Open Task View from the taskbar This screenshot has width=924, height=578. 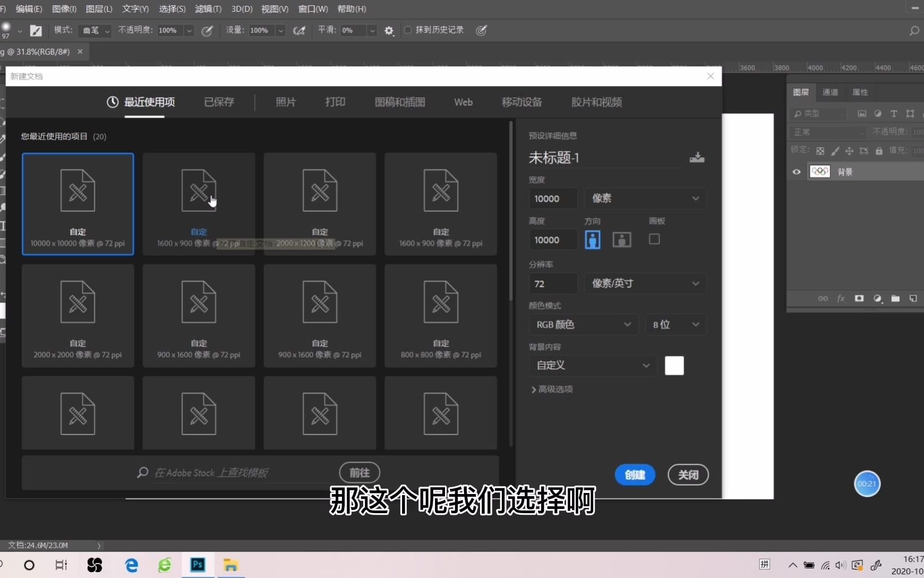pyautogui.click(x=61, y=565)
